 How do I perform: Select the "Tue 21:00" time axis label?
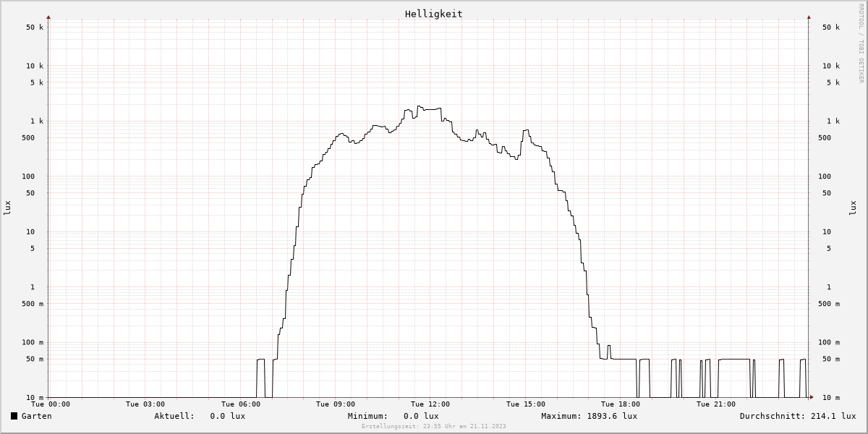click(716, 404)
